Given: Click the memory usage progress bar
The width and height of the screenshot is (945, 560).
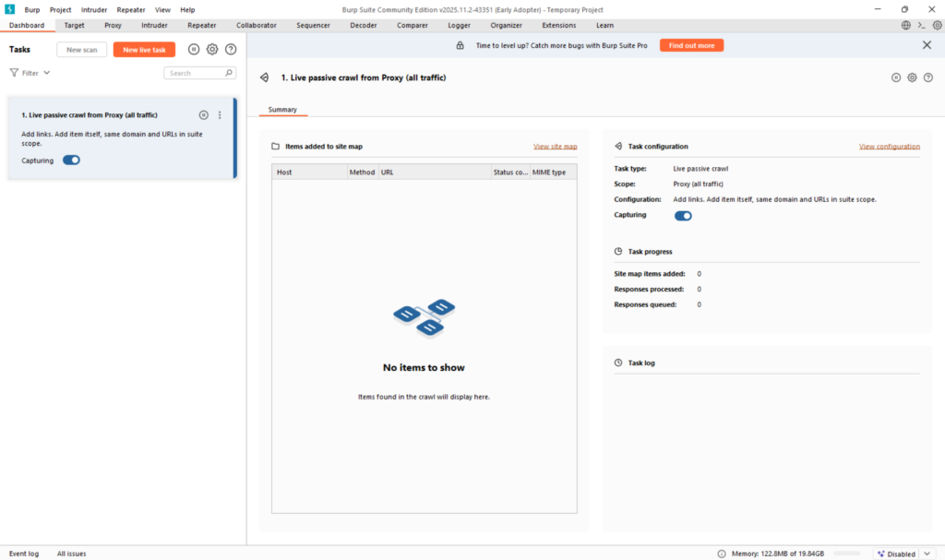Looking at the screenshot, I should [x=847, y=554].
